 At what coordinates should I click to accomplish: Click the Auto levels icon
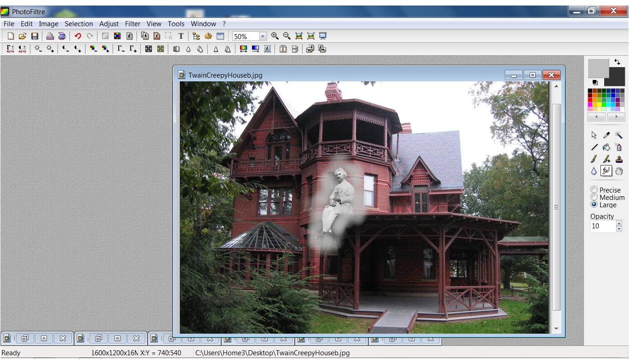[10, 49]
